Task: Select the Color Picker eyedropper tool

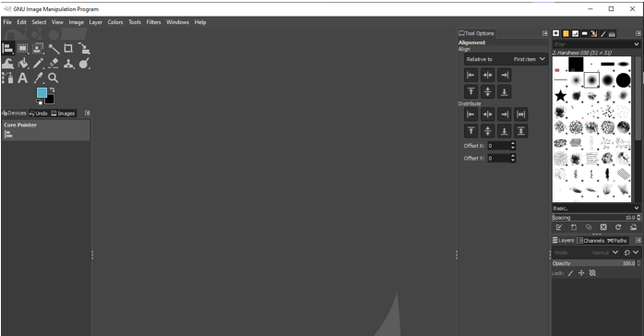Action: point(38,78)
